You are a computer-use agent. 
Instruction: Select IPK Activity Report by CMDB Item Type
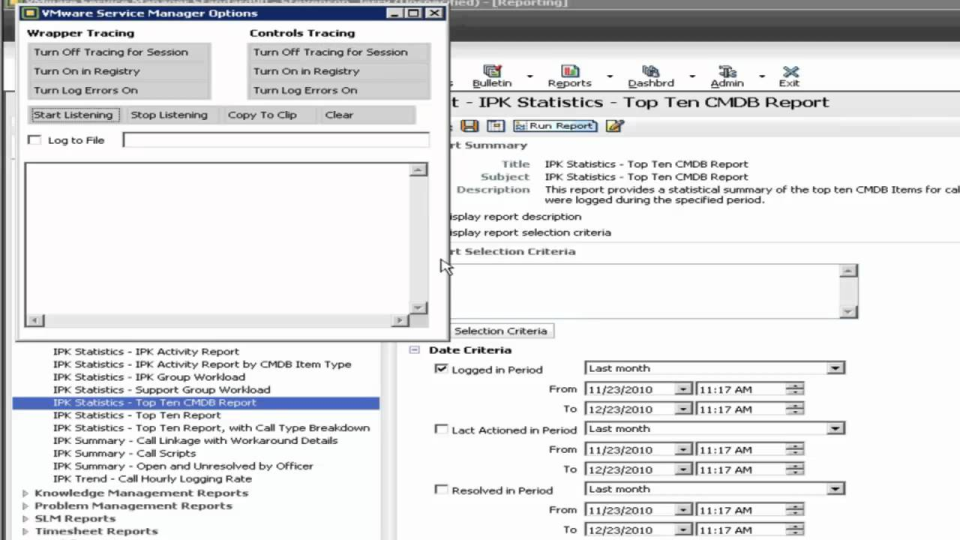202,364
